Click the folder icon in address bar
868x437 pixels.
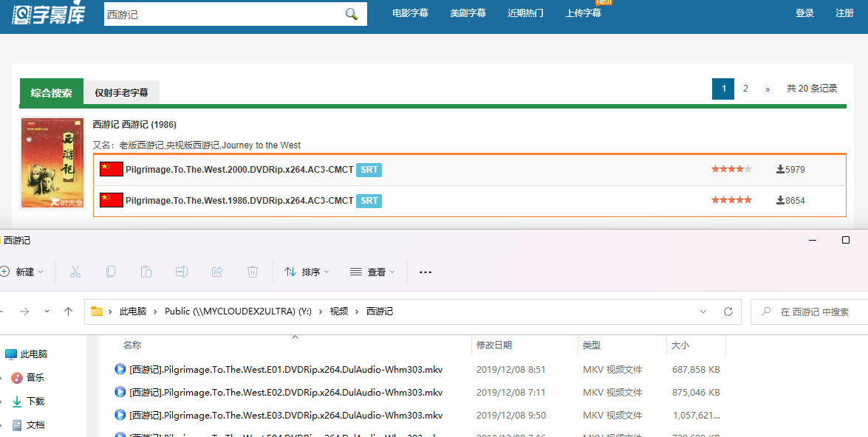(x=97, y=312)
